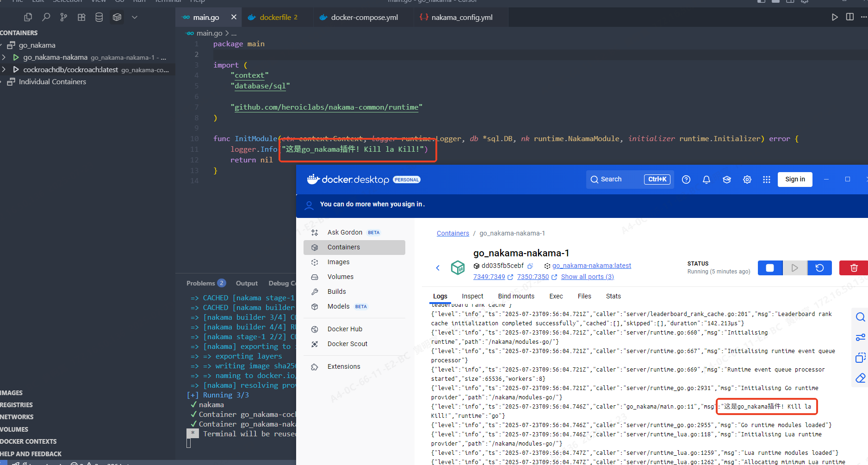Open the docker-compose.yml editor tab
This screenshot has height=465, width=868.
[x=364, y=17]
